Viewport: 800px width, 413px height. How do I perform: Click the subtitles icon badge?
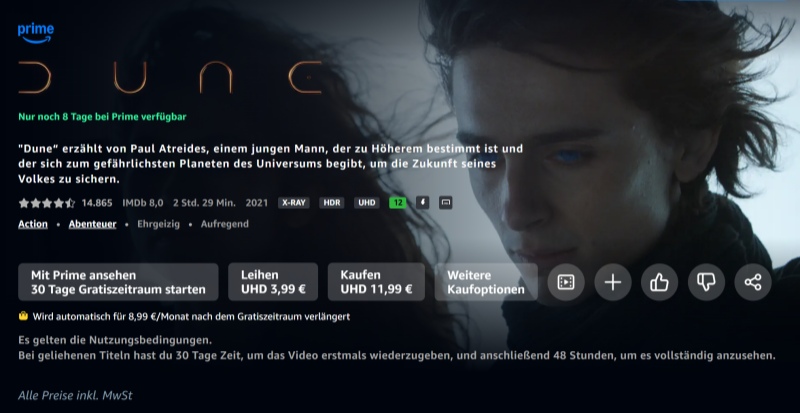445,203
